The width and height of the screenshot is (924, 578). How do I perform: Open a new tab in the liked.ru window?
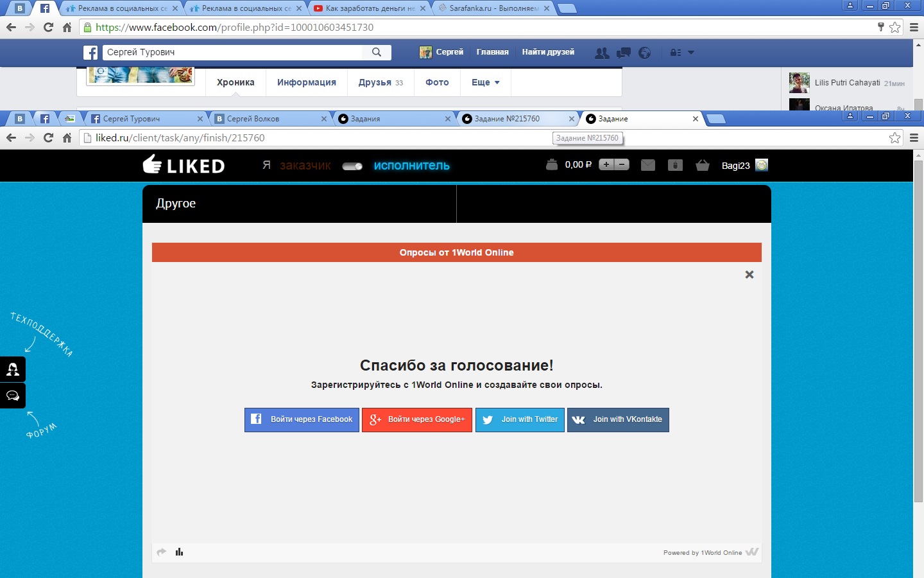715,119
